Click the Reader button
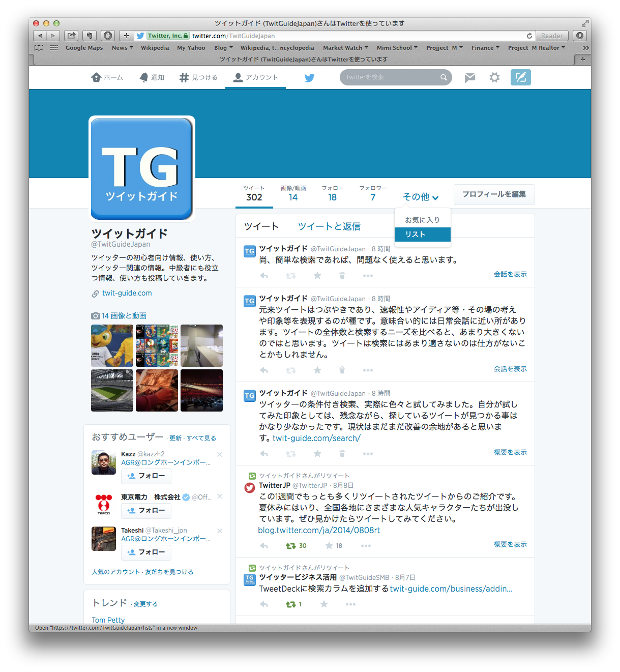The height and width of the screenshot is (672, 620). point(552,36)
